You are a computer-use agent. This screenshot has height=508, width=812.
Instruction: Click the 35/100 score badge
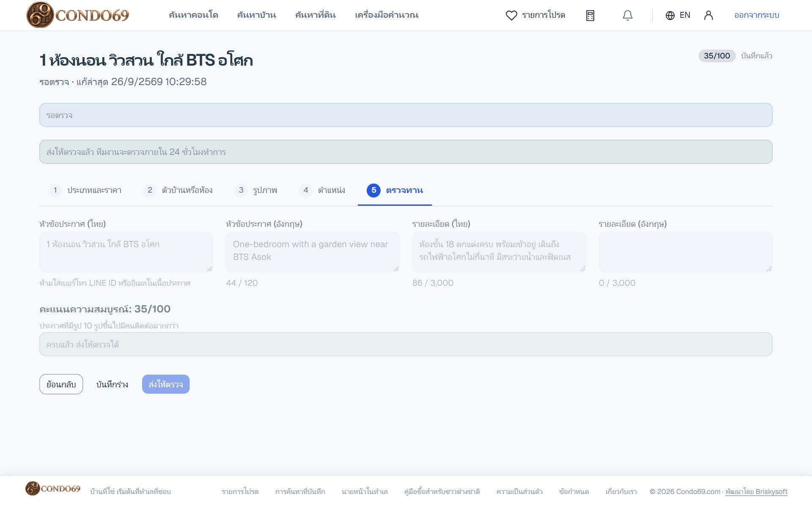pyautogui.click(x=717, y=56)
